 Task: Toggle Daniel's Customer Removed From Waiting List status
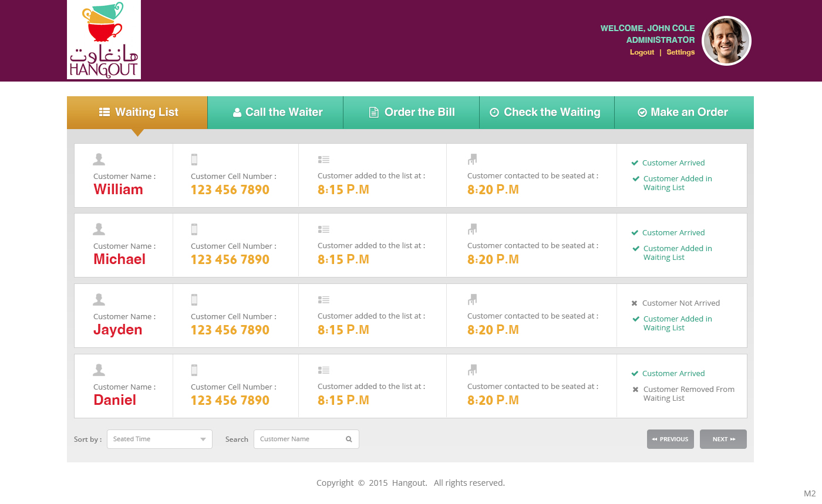(x=635, y=390)
